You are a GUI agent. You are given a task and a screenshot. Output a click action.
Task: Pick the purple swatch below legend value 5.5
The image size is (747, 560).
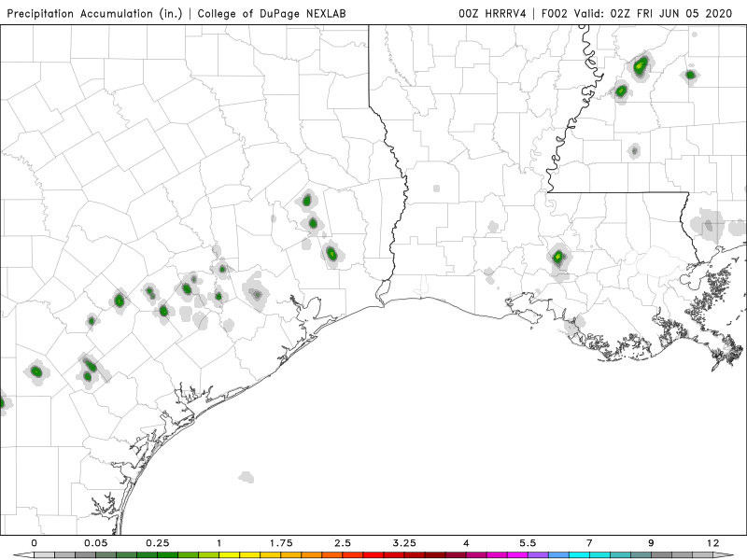(538, 555)
